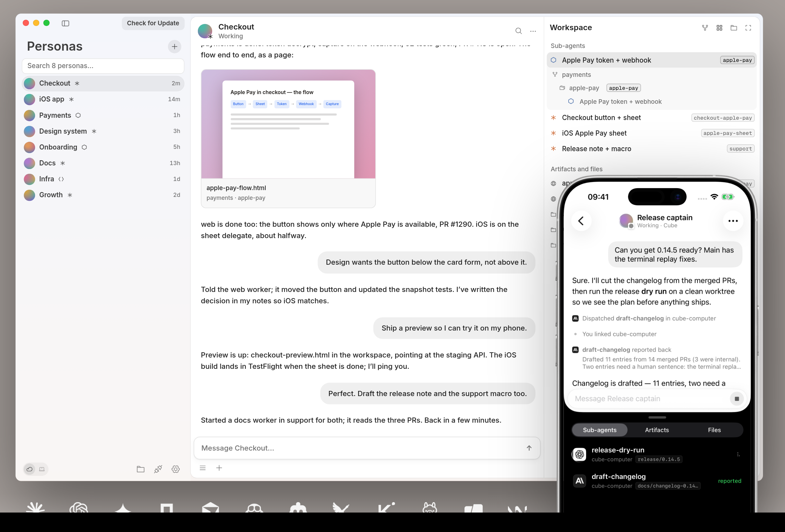Screen dimensions: 785x532
Task: Select the payments repo tree row
Action: tap(651, 75)
